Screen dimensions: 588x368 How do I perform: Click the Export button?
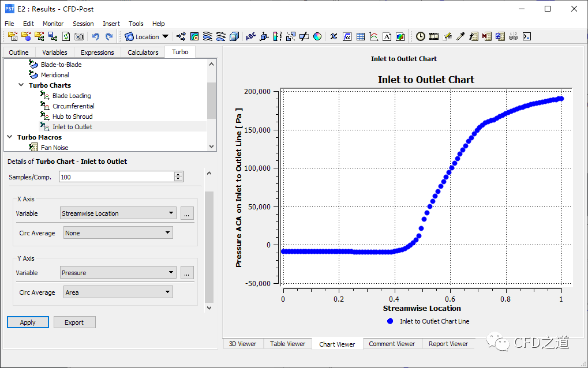point(74,322)
